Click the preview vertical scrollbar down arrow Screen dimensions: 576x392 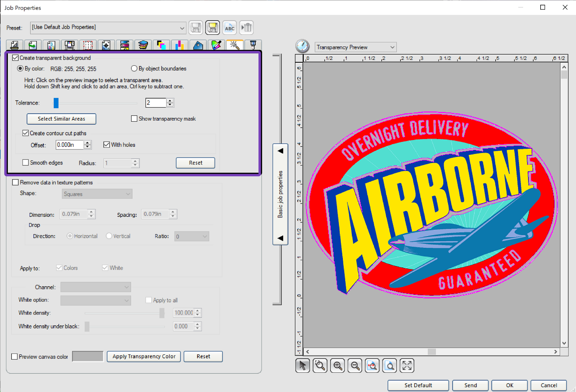[x=564, y=343]
